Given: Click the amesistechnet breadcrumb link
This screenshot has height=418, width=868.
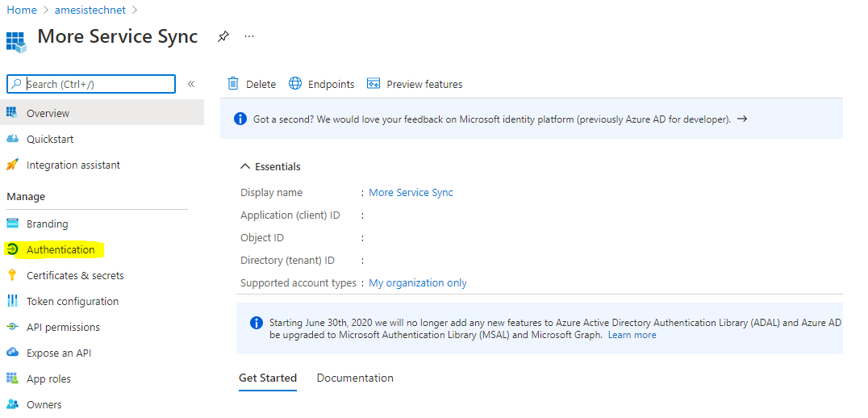Looking at the screenshot, I should pyautogui.click(x=90, y=10).
